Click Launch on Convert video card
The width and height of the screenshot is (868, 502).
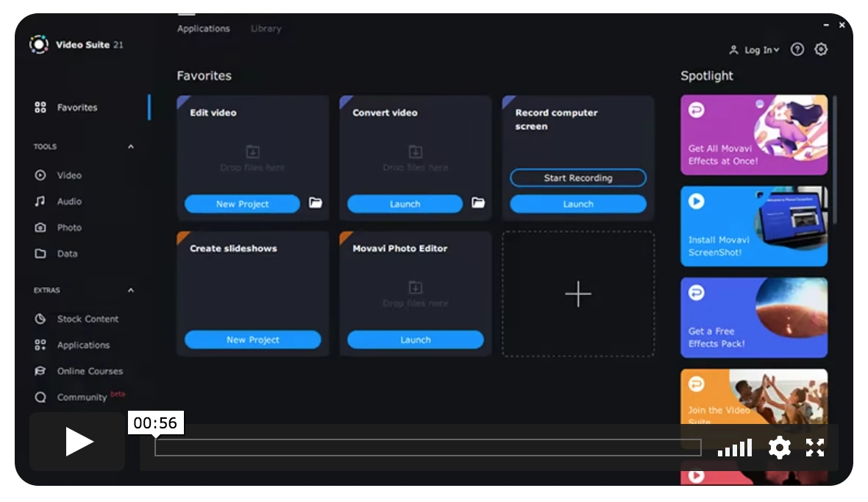(405, 204)
